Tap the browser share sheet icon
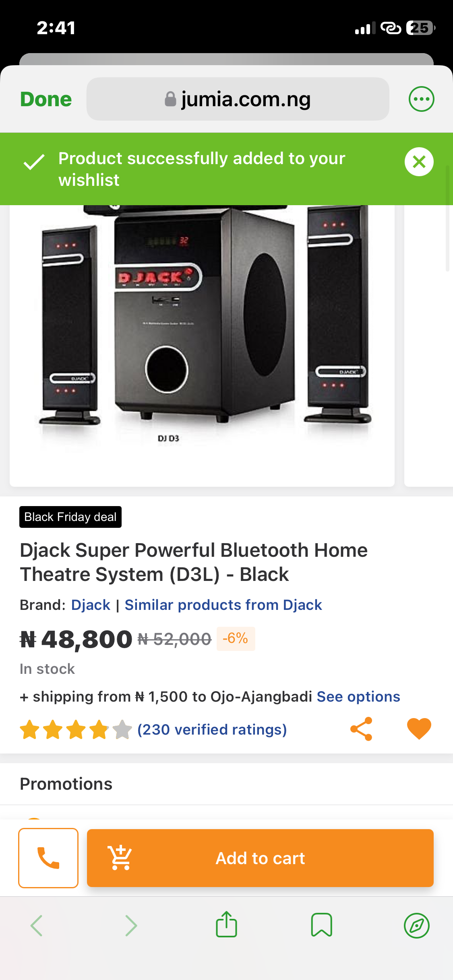The width and height of the screenshot is (453, 980). [x=226, y=924]
